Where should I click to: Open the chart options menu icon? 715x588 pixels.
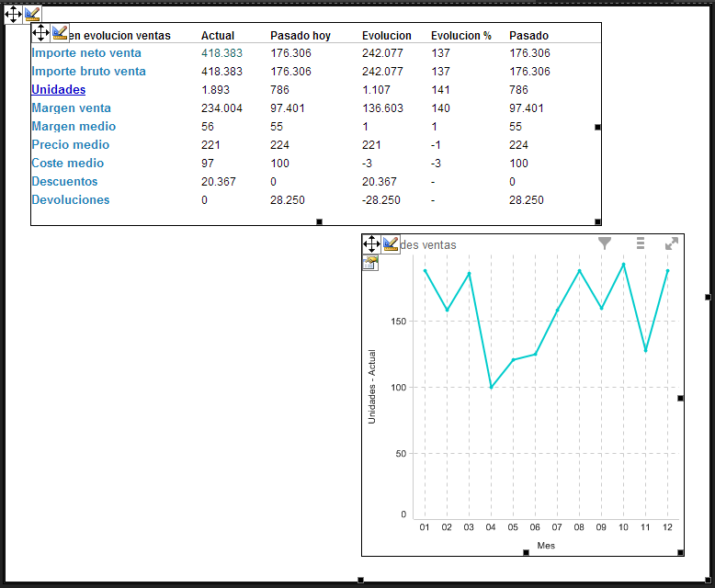641,243
